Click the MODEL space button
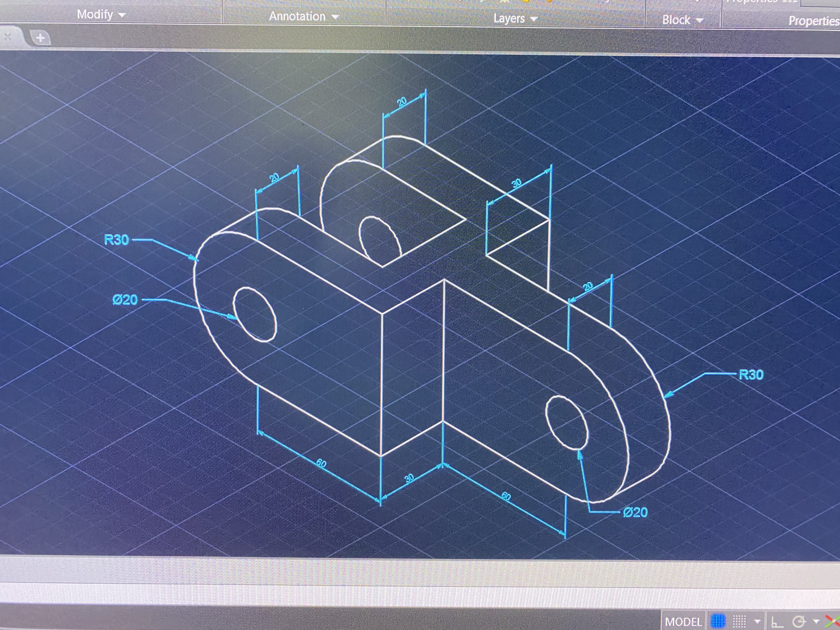The height and width of the screenshot is (630, 840). coord(683,621)
